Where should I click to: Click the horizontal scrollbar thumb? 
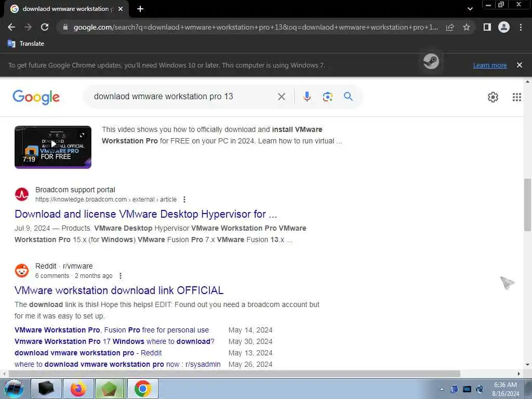click(234, 374)
